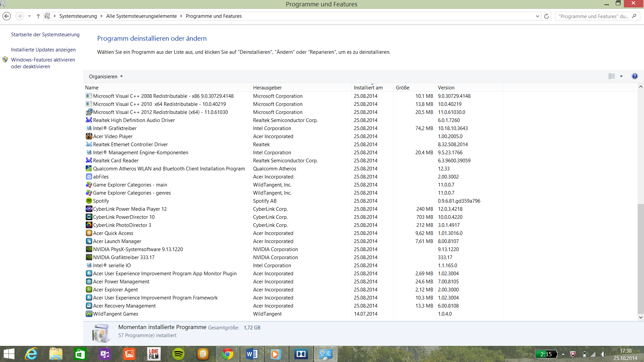644x362 pixels.
Task: Refresh the address bar location
Action: click(x=547, y=16)
